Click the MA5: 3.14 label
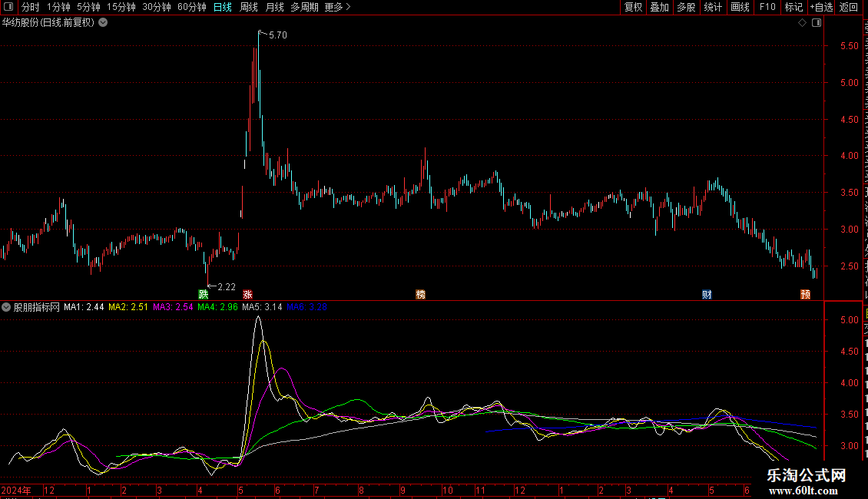 pyautogui.click(x=263, y=307)
